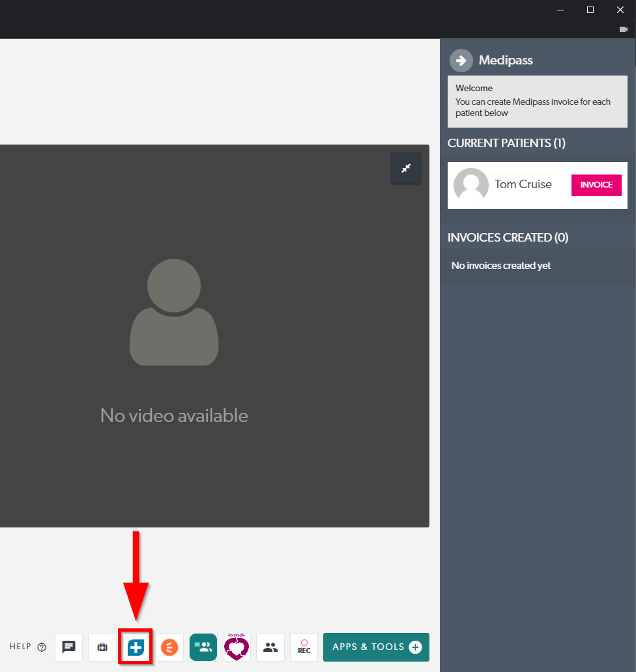Open the teal add-participant icon
Viewport: 636px width, 672px height.
(203, 647)
